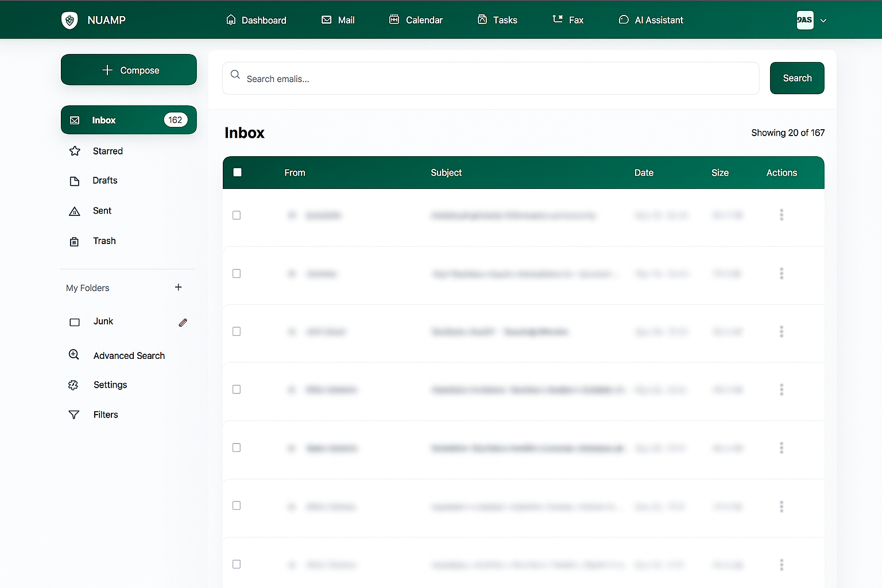Open the Drafts folder
Viewport: 882px width, 588px height.
point(105,180)
